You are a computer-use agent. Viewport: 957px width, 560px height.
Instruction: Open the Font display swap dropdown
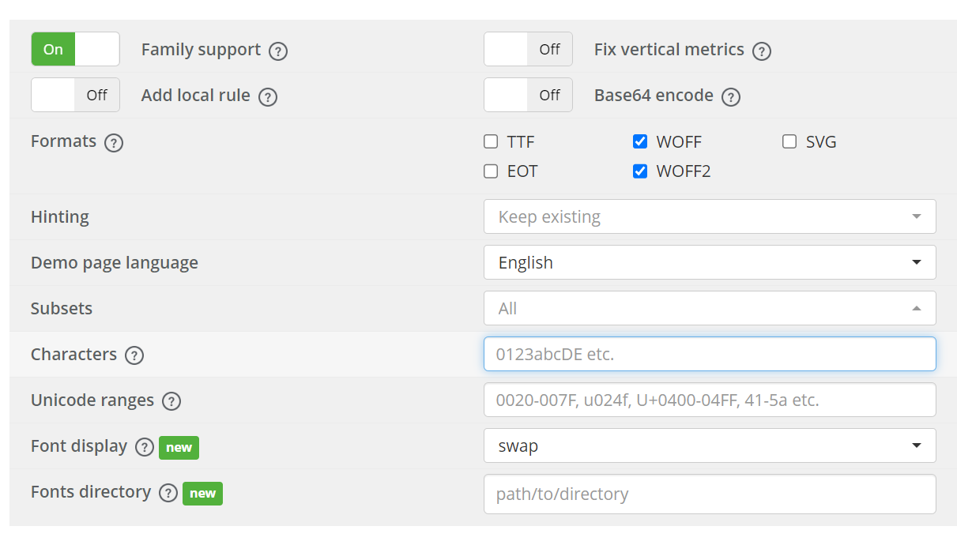pos(709,445)
